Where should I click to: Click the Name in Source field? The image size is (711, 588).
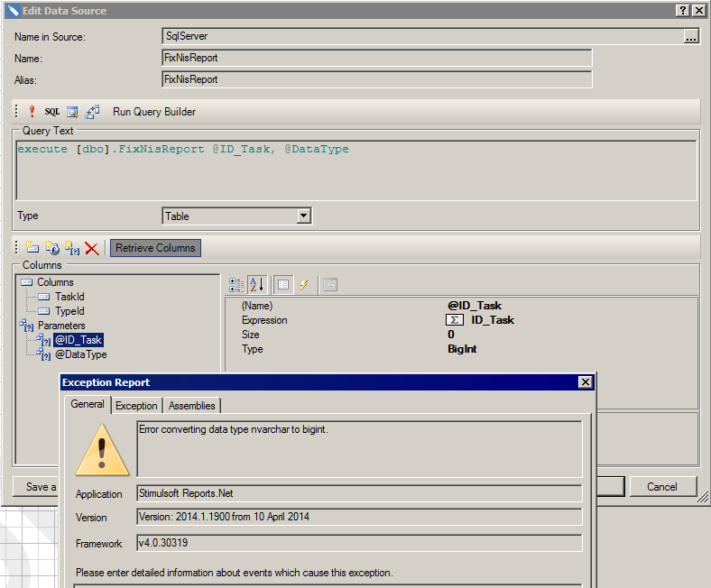pos(422,36)
